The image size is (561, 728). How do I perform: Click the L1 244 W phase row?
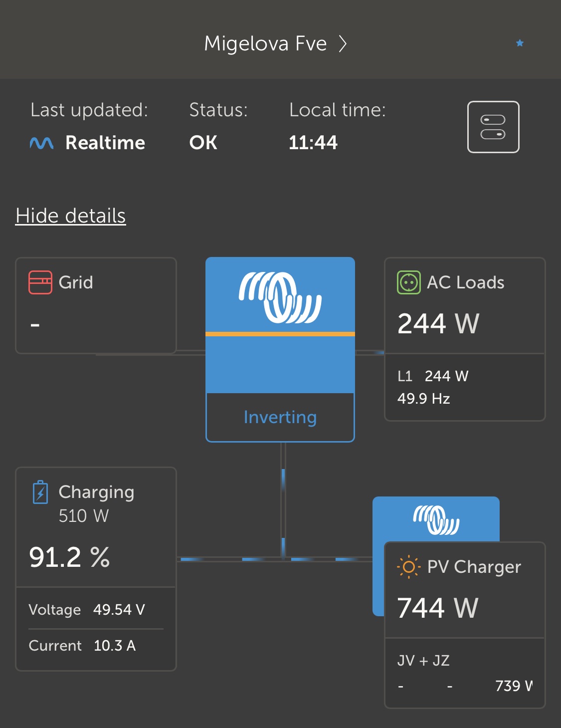click(x=433, y=376)
